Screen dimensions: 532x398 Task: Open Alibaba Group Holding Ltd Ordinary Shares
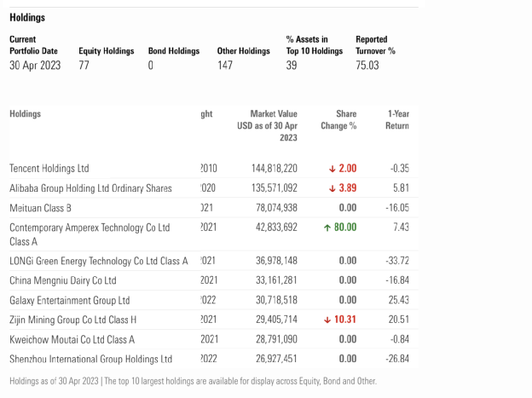(90, 188)
